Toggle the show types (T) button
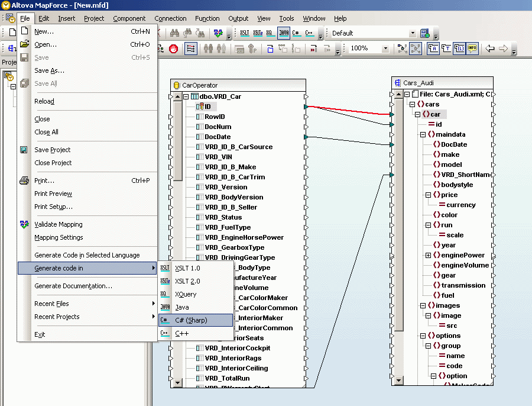Screen dimensions: 532x406 pos(446,49)
